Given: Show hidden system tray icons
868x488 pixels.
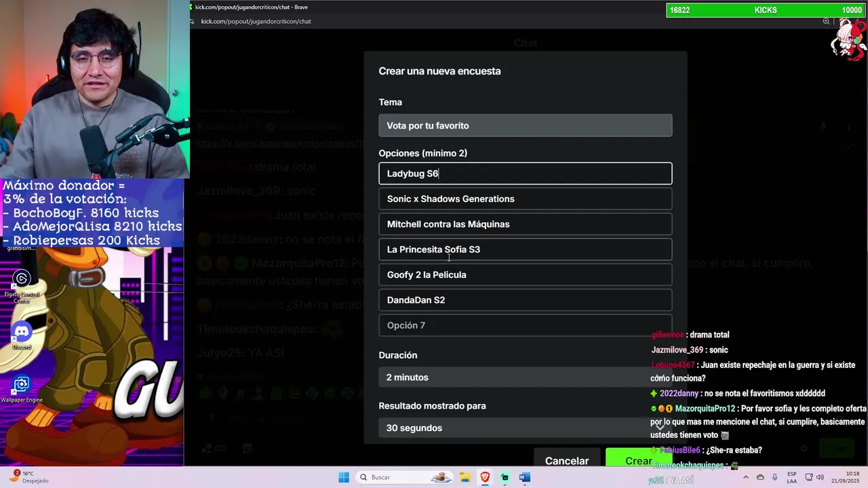Looking at the screenshot, I should (746, 477).
